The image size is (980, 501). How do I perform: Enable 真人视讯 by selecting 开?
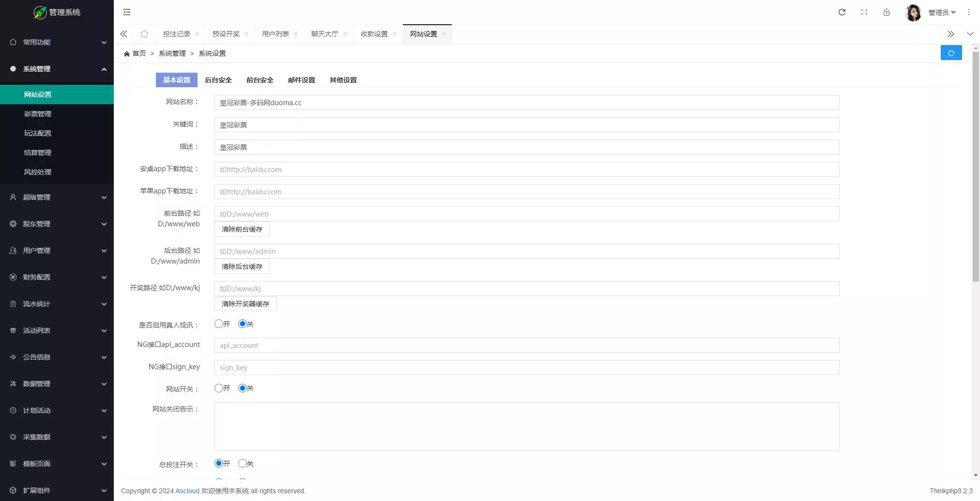point(218,324)
